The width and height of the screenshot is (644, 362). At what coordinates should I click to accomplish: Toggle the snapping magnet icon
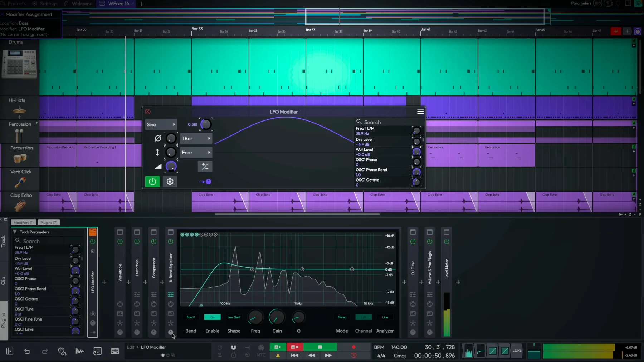[234, 347]
